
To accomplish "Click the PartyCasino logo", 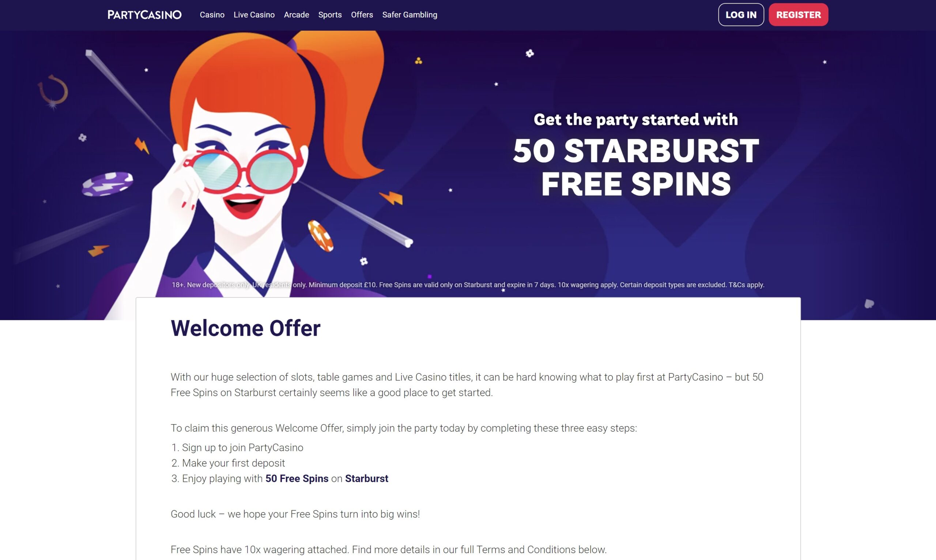I will click(144, 15).
